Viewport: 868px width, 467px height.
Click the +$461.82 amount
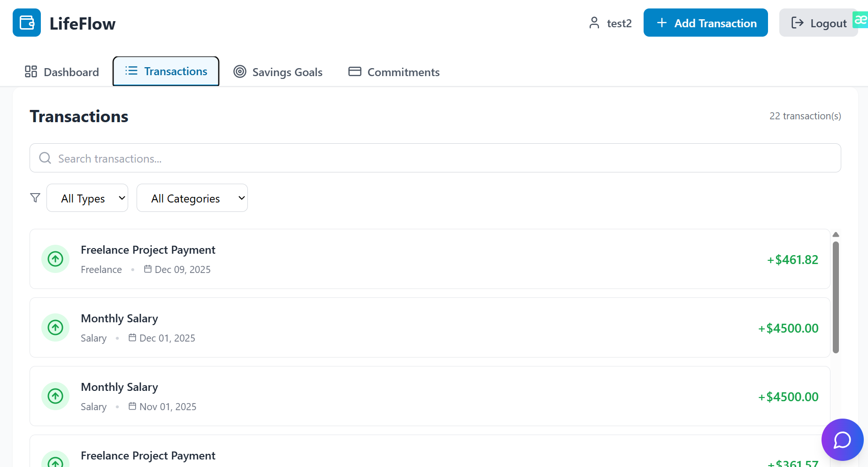coord(792,259)
